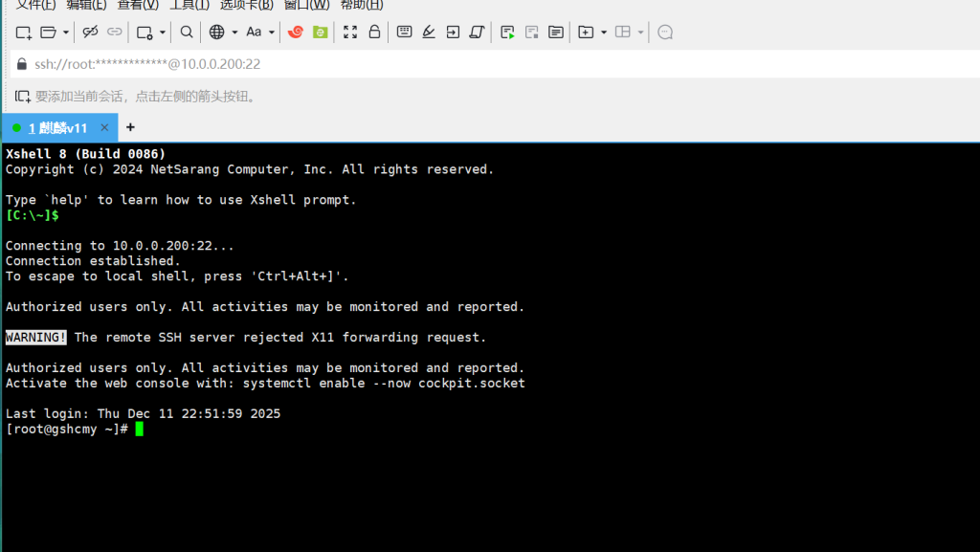The height and width of the screenshot is (552, 980).
Task: Click the keyboard icon in toolbar
Action: click(404, 33)
